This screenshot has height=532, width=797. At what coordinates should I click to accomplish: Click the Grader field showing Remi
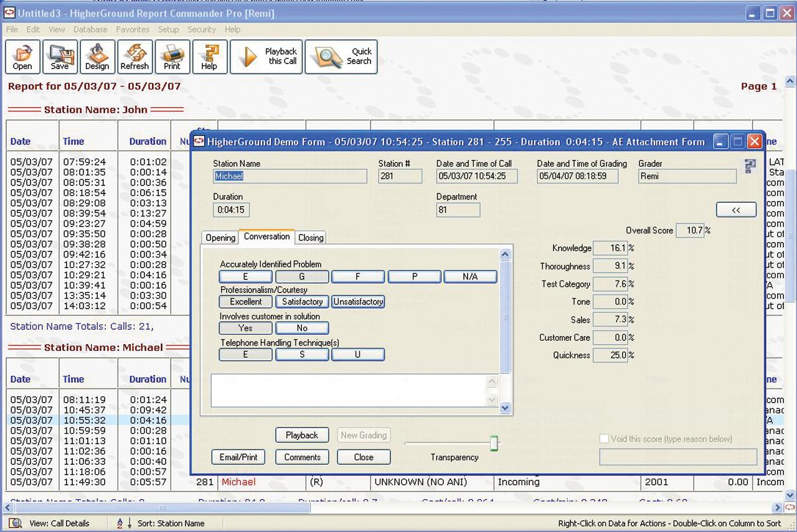click(687, 176)
